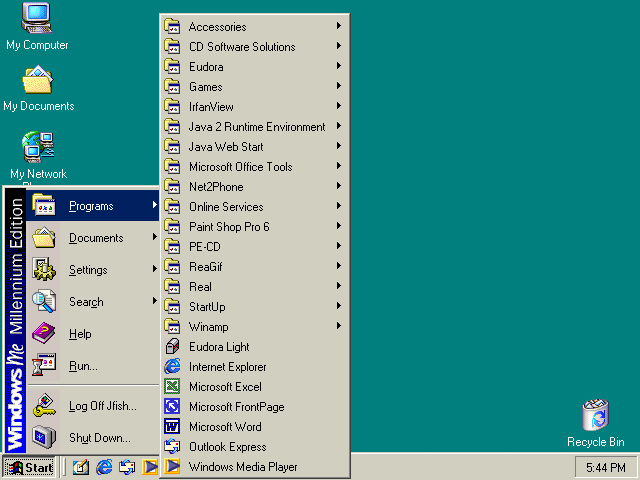Click the 5:44 PM taskbar clock

click(606, 467)
